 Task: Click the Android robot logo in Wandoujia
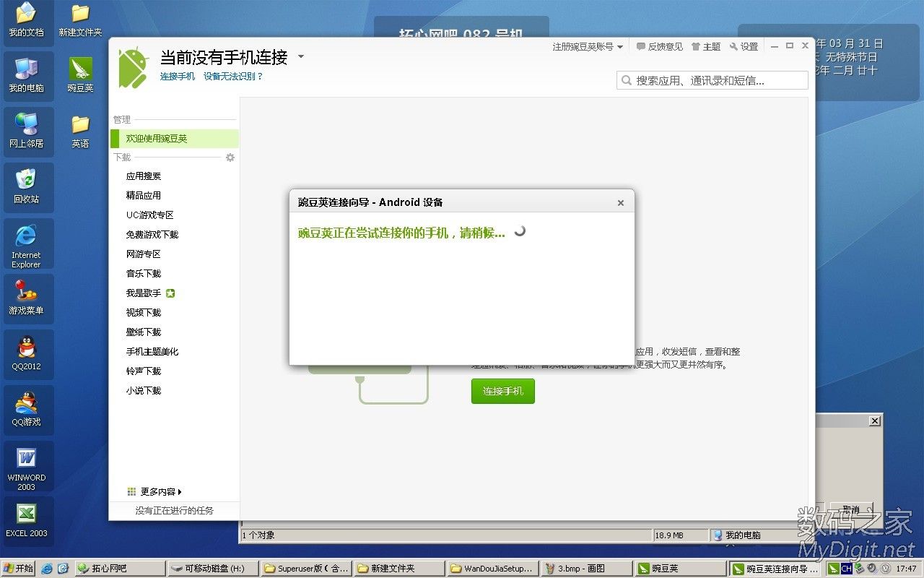tap(134, 66)
